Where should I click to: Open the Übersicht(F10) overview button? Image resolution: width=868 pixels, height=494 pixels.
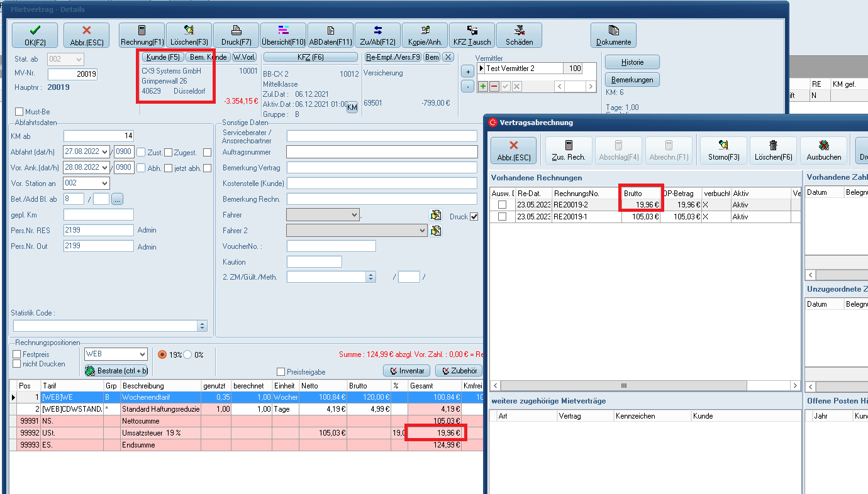pos(283,35)
